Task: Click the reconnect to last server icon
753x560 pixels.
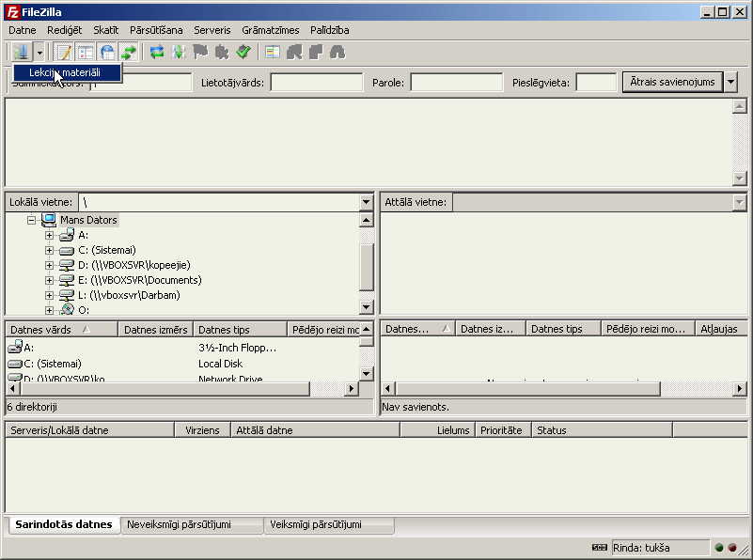Action: click(x=243, y=52)
